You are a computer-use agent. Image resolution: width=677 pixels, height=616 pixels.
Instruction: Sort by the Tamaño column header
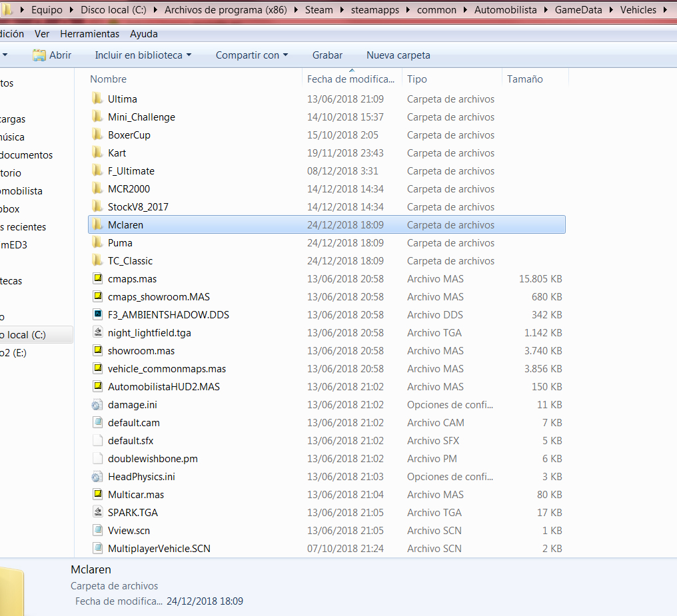(525, 79)
